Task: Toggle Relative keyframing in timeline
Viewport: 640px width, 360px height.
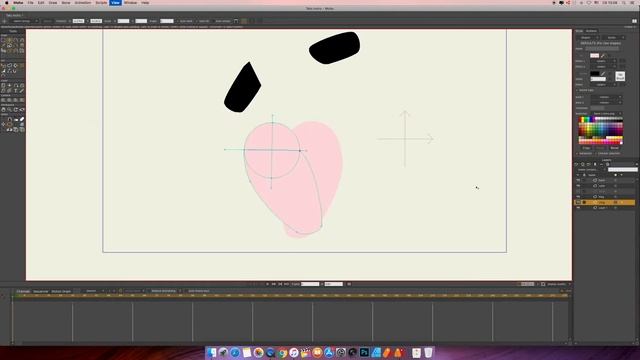Action: (163, 291)
